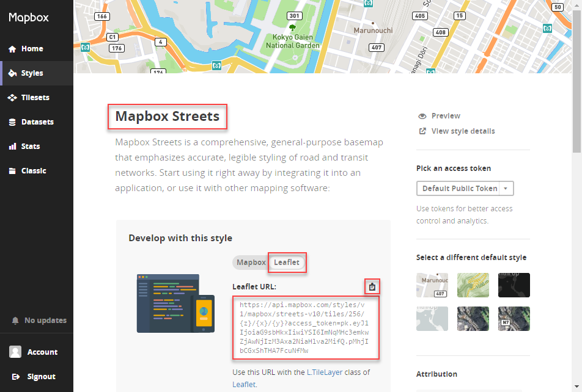Select the dark style thumbnail

[514, 285]
